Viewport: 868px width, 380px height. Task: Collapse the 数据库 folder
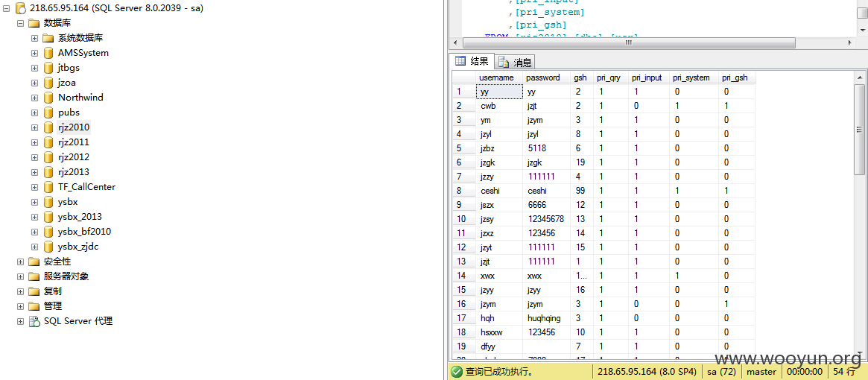point(20,23)
